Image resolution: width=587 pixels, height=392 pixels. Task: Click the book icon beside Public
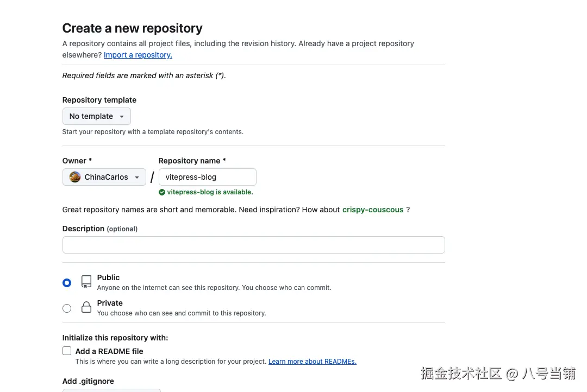[x=86, y=281]
